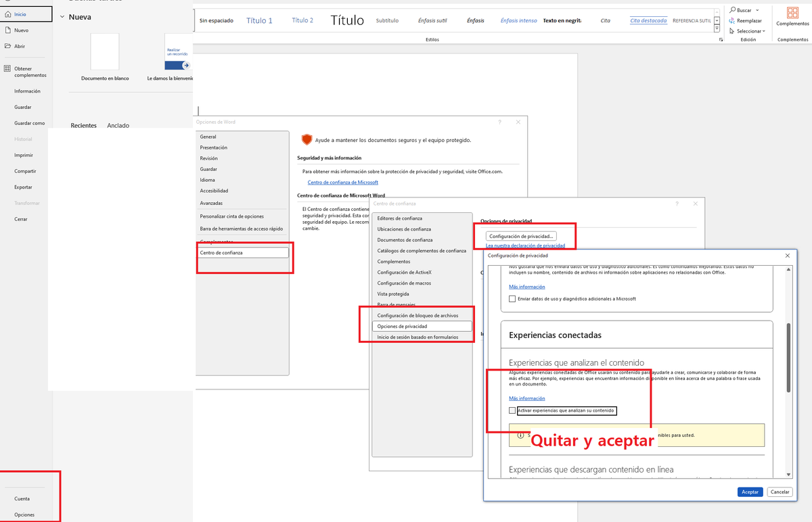
Task: Tick Activar experiencias que analizan su contenido
Action: point(512,410)
